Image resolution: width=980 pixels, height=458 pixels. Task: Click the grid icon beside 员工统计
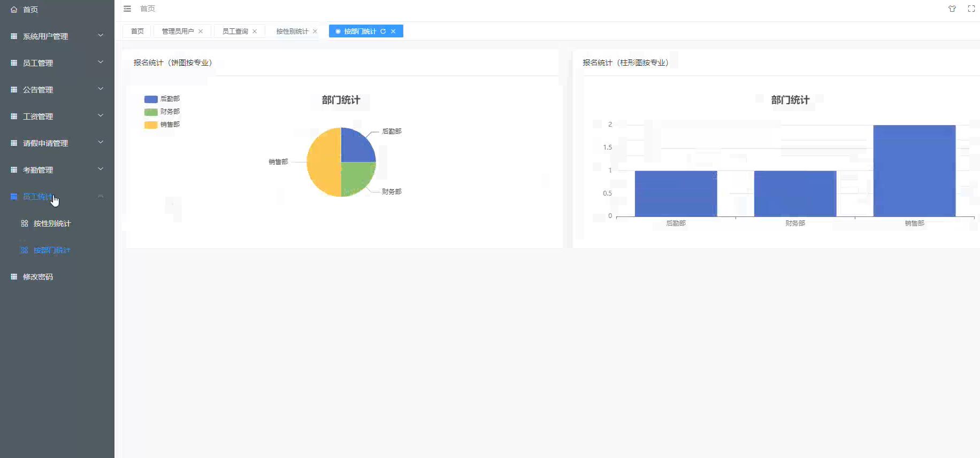pos(14,197)
